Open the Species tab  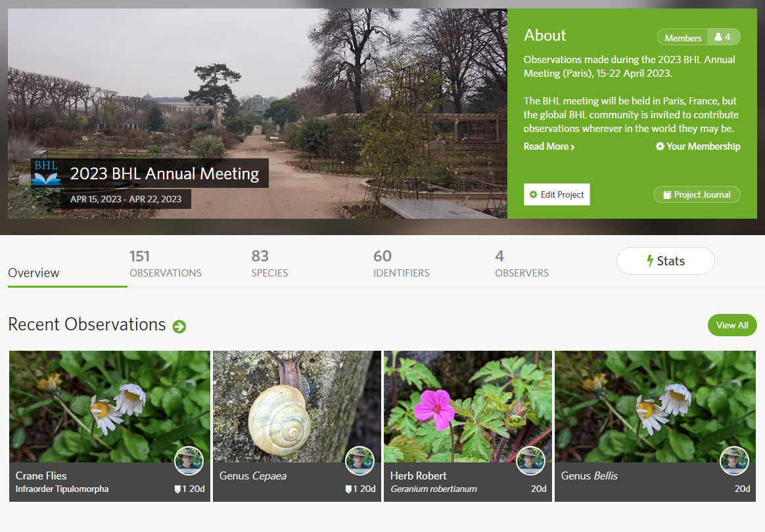click(x=269, y=263)
